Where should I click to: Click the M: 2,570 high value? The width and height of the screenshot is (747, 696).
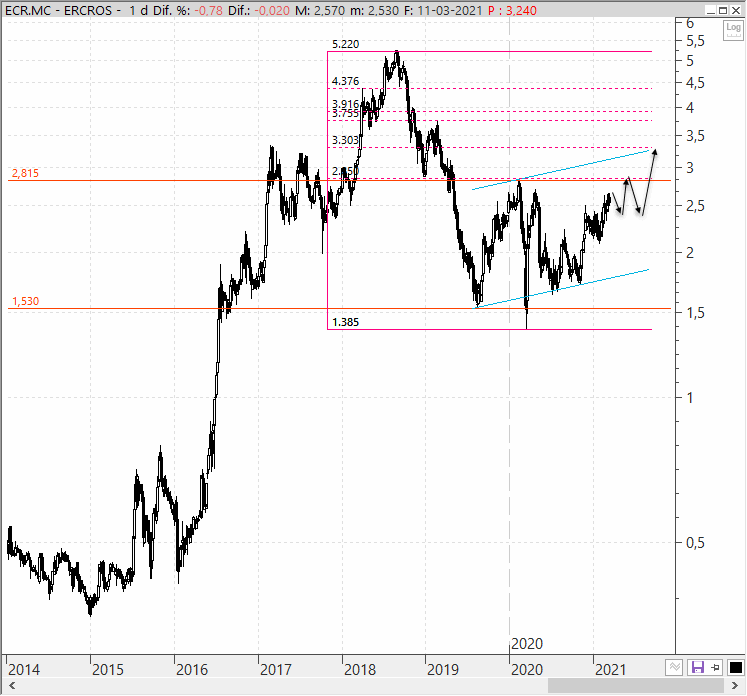(x=320, y=10)
